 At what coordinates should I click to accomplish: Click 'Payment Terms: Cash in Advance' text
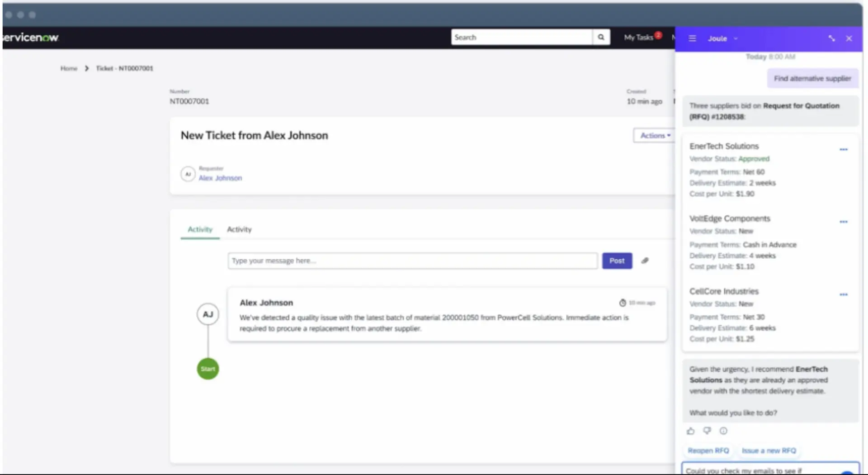[x=743, y=245]
